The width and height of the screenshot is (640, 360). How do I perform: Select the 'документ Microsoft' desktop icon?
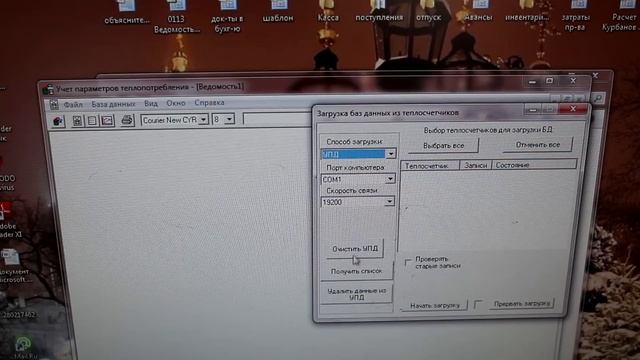13,266
